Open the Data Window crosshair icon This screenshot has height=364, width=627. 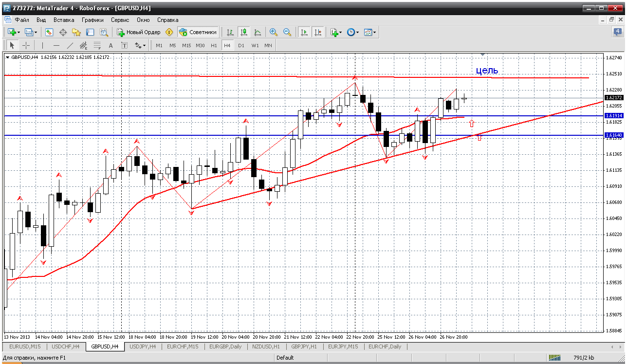tap(63, 32)
